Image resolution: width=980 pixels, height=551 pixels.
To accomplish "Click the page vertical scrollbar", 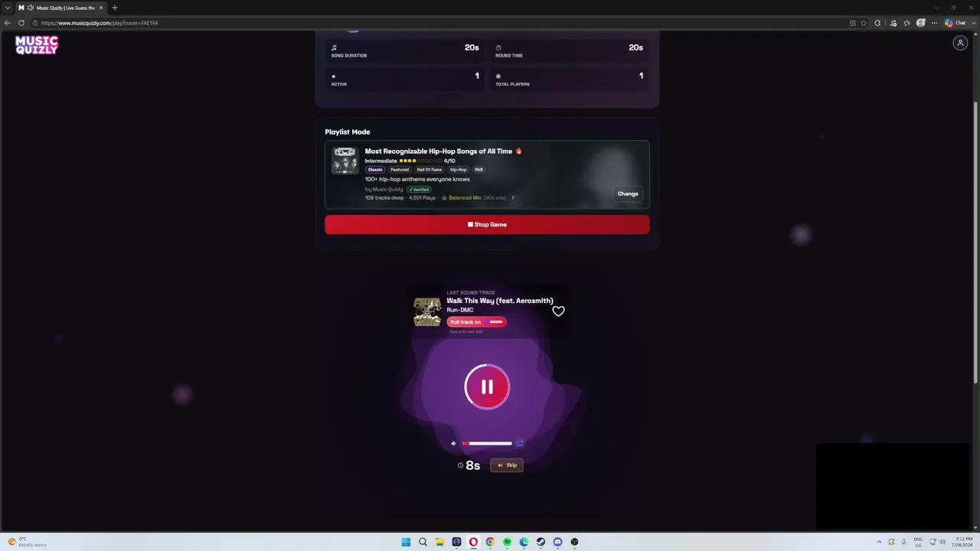I will click(x=975, y=241).
